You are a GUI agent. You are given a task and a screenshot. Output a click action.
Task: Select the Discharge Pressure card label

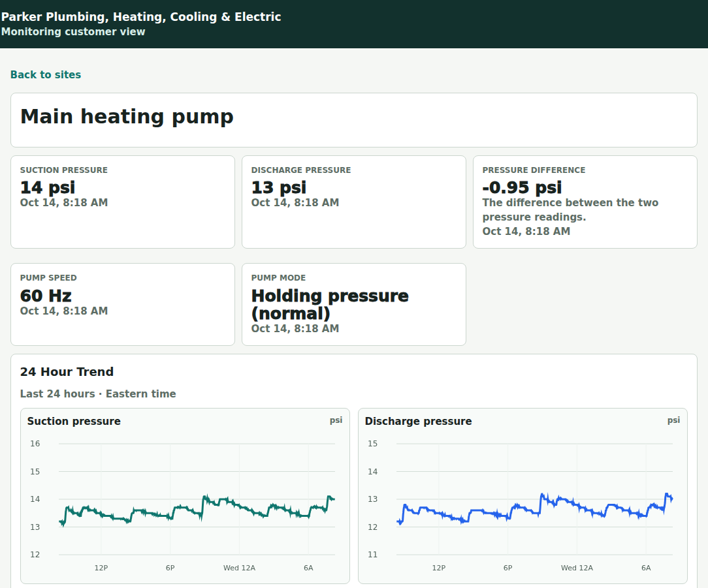pyautogui.click(x=301, y=170)
